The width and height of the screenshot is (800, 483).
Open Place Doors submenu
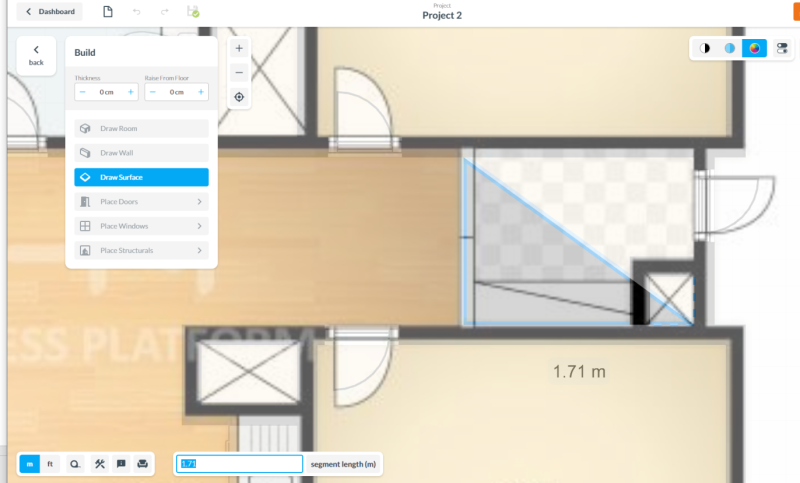coord(141,201)
